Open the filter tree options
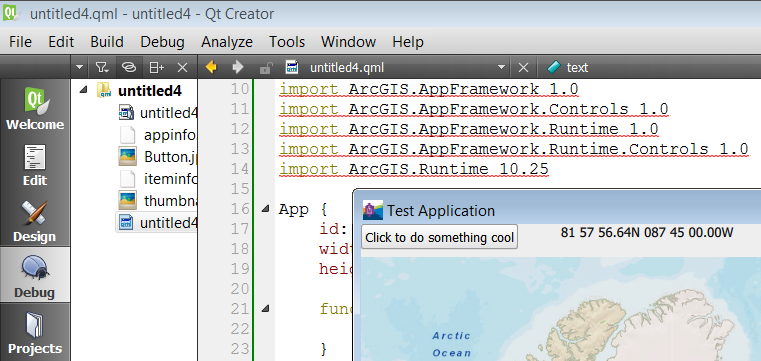 pyautogui.click(x=101, y=67)
